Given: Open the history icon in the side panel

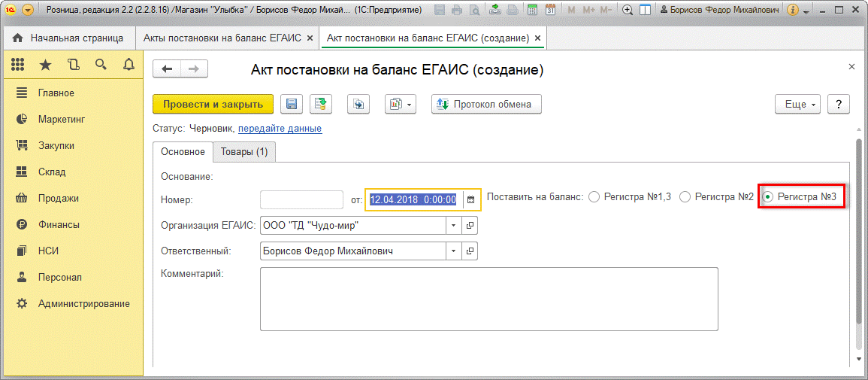Looking at the screenshot, I should 73,65.
